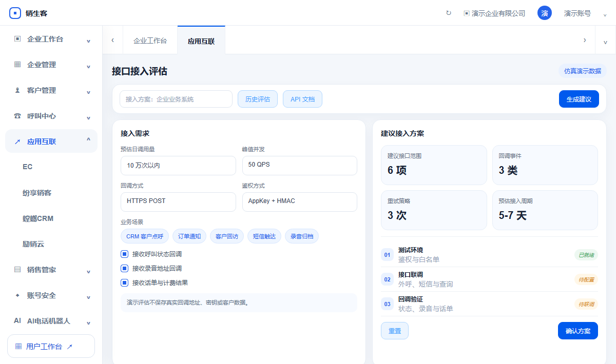Click the 企业管理 grid icon
The height and width of the screenshot is (364, 616).
click(x=17, y=65)
